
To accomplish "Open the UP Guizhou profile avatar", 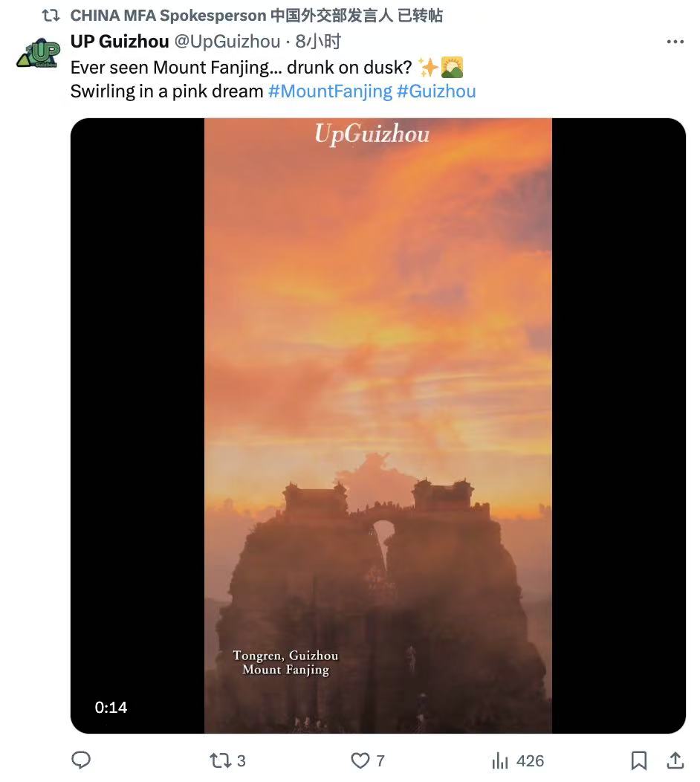I will (38, 54).
